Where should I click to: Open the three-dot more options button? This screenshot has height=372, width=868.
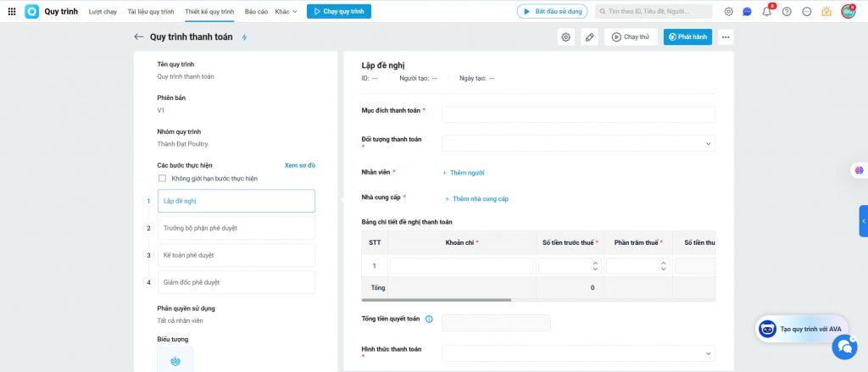click(725, 37)
